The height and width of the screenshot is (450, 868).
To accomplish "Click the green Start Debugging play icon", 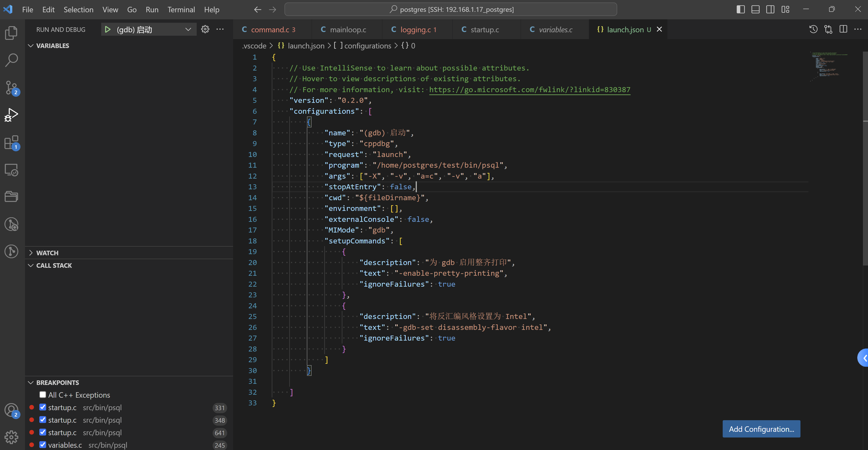I will 108,30.
